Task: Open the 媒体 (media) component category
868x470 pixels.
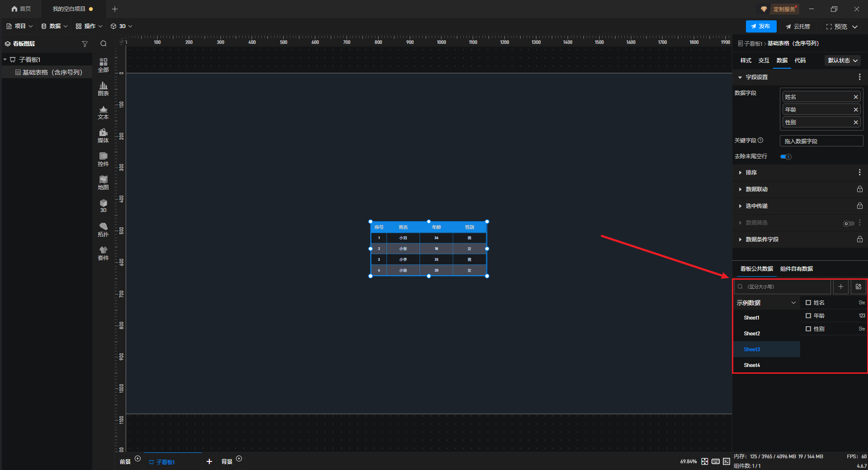Action: (x=103, y=136)
